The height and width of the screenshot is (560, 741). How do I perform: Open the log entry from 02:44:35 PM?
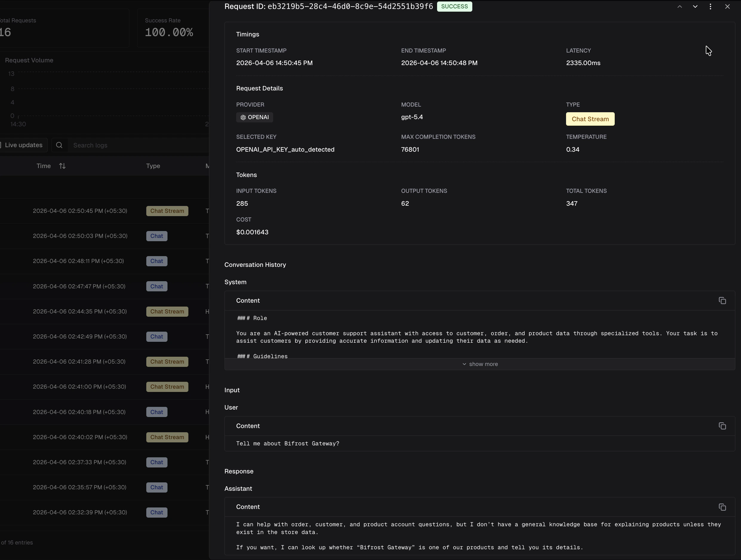click(x=80, y=311)
